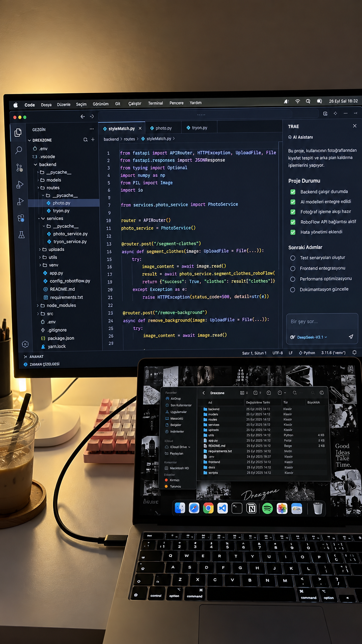Open Source Control in activity bar
Viewport: 362px width, 644px height.
click(x=19, y=168)
